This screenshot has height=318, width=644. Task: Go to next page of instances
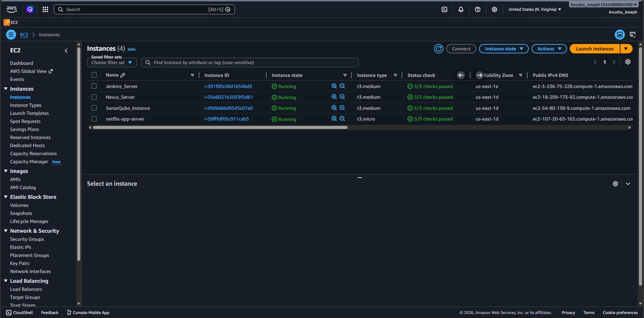[614, 62]
